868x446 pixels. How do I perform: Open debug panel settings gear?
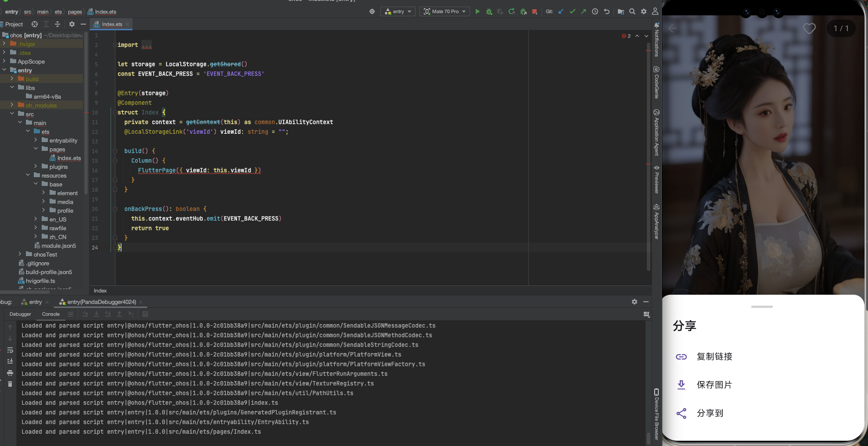click(635, 302)
